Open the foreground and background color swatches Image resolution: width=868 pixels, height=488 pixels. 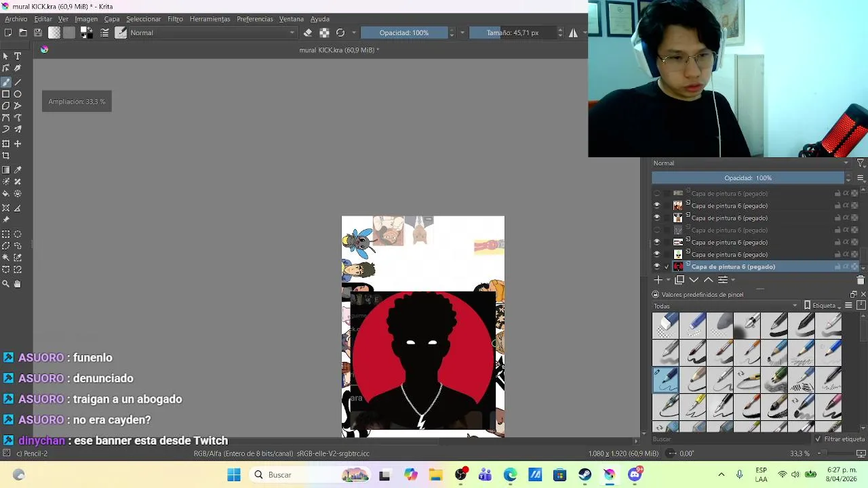[x=86, y=33]
